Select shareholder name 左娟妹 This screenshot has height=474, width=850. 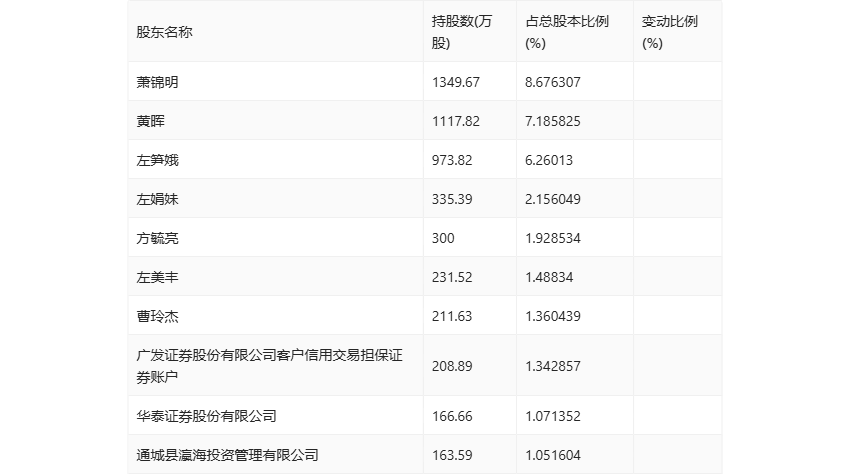[157, 199]
